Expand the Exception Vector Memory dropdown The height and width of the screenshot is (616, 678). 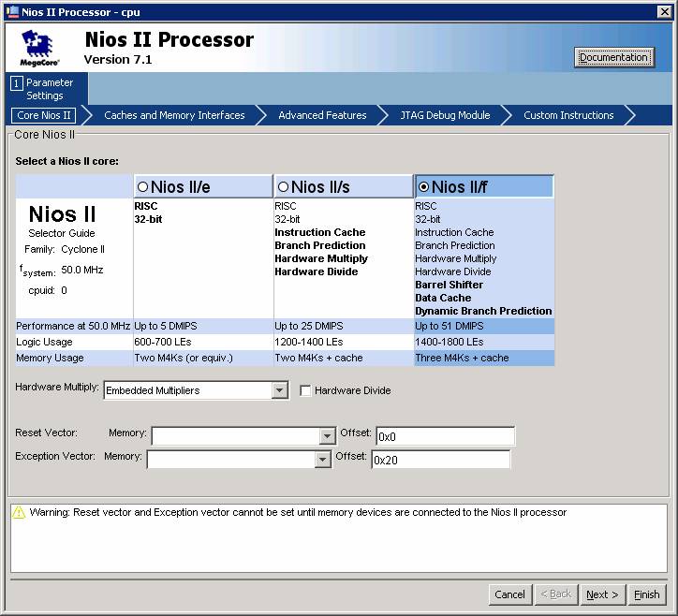point(322,460)
